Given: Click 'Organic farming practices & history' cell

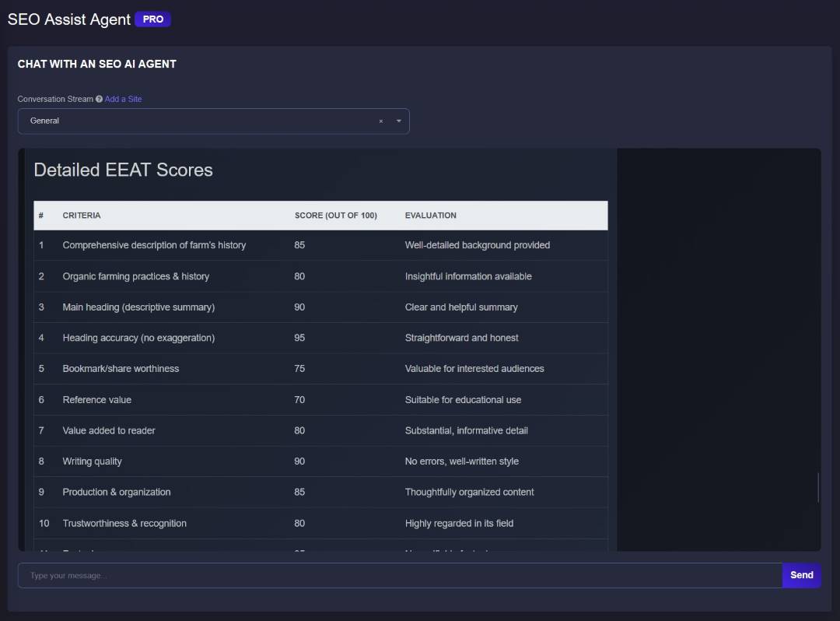Looking at the screenshot, I should 136,276.
